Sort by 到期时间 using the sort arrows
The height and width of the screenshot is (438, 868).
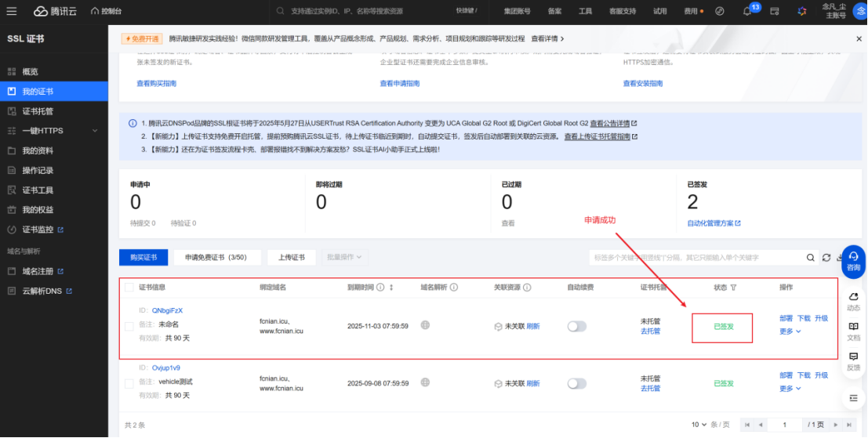tap(391, 288)
